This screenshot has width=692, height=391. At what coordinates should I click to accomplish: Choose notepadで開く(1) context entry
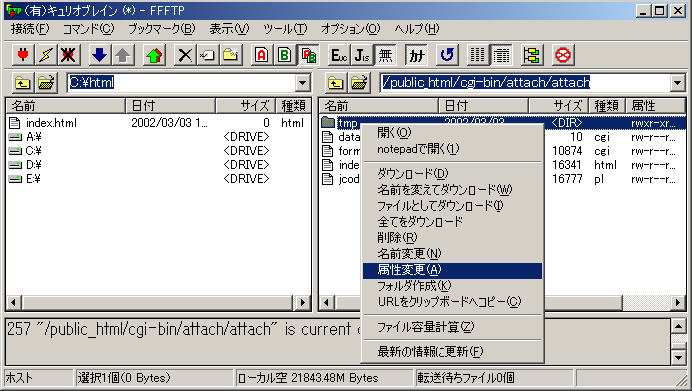click(x=452, y=149)
